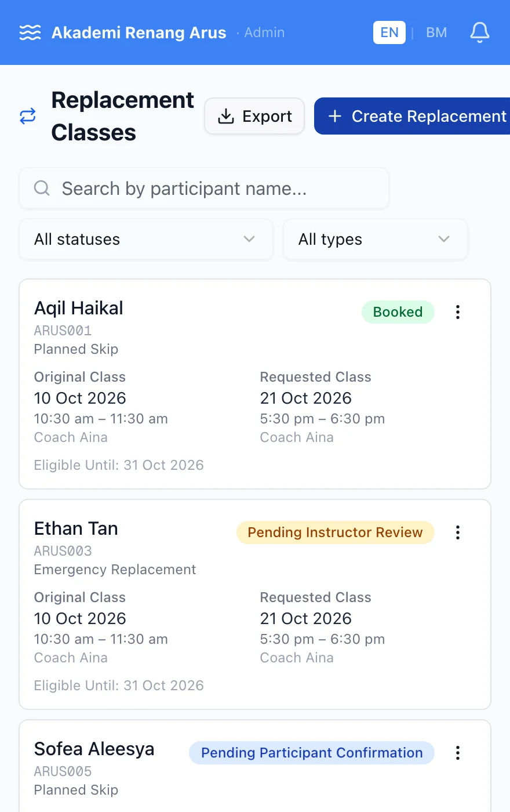
Task: Click the Pending Participant Confirmation badge
Action: (x=312, y=753)
